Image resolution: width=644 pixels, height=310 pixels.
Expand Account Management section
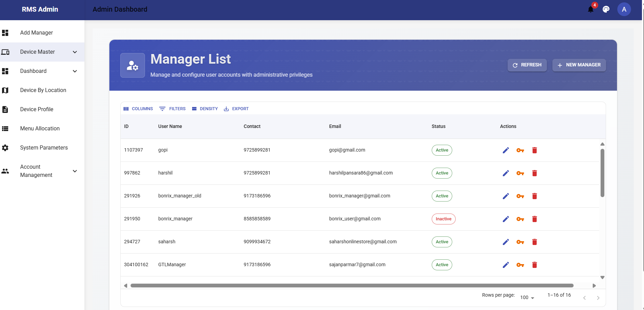coord(42,171)
